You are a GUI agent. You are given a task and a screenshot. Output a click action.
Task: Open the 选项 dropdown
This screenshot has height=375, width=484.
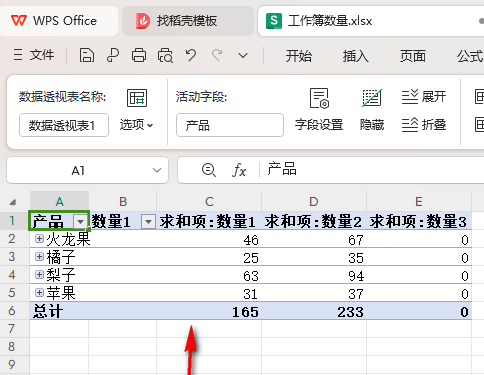136,125
